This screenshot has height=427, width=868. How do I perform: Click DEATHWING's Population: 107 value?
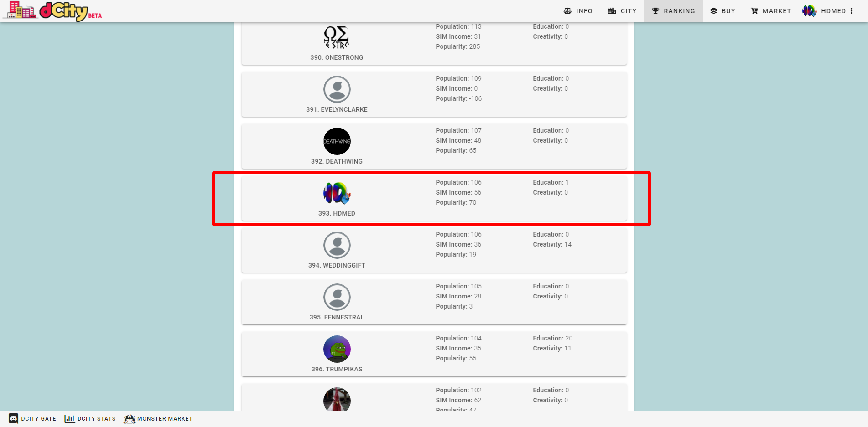pos(458,130)
